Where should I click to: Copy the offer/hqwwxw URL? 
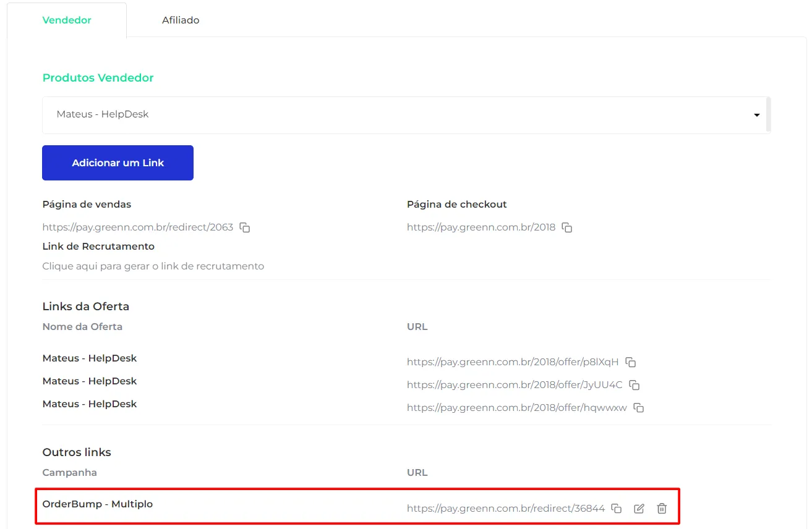click(x=639, y=408)
